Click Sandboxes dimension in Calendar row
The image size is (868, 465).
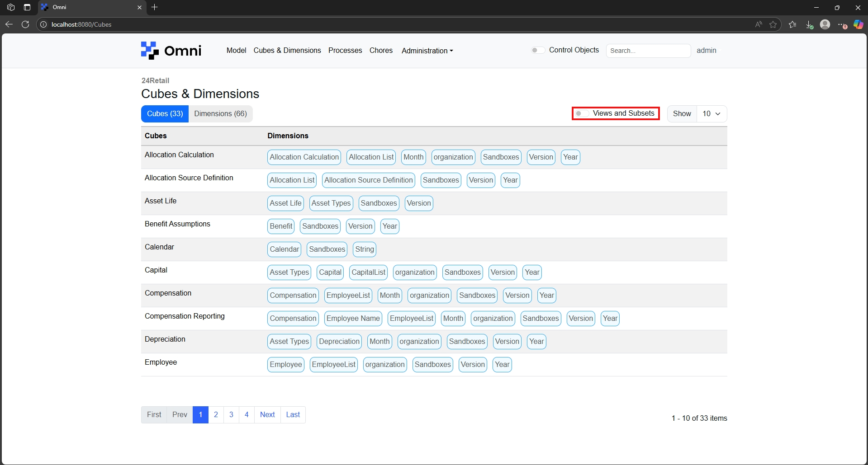tap(327, 249)
